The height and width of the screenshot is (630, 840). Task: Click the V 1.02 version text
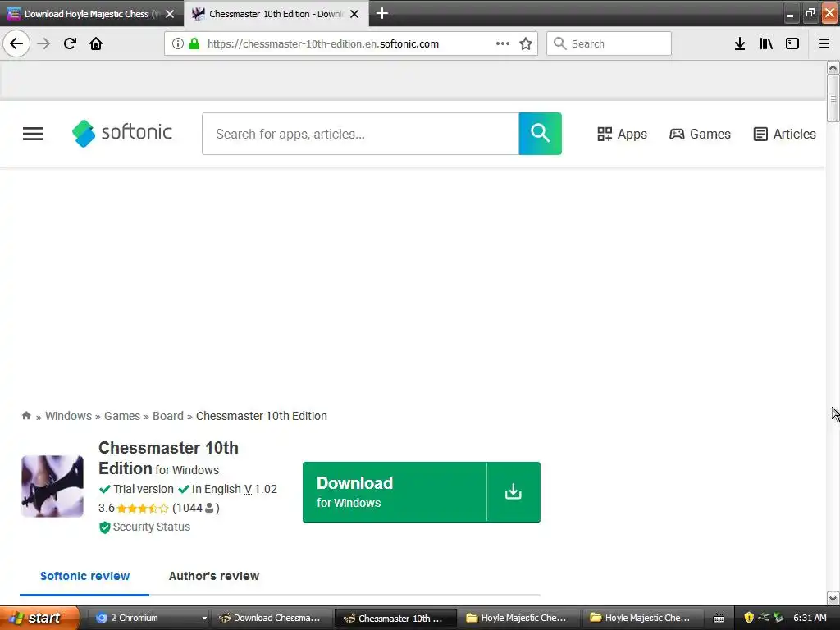tap(260, 489)
